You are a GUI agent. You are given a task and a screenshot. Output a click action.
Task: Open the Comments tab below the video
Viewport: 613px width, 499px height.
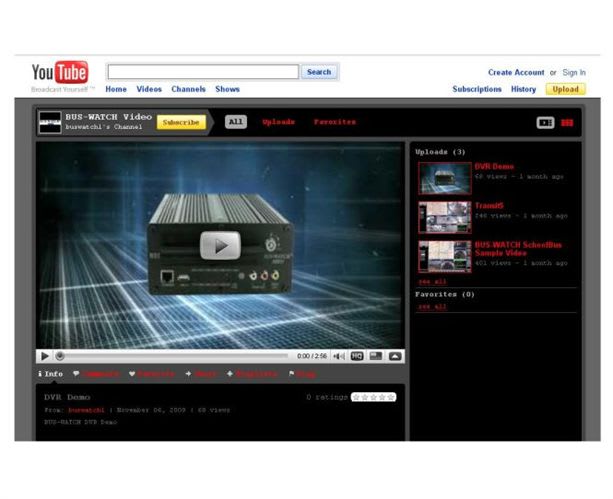(x=96, y=374)
